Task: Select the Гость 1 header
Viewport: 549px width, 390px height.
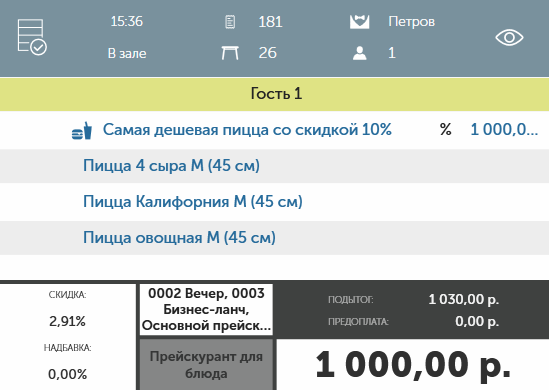Action: click(274, 94)
